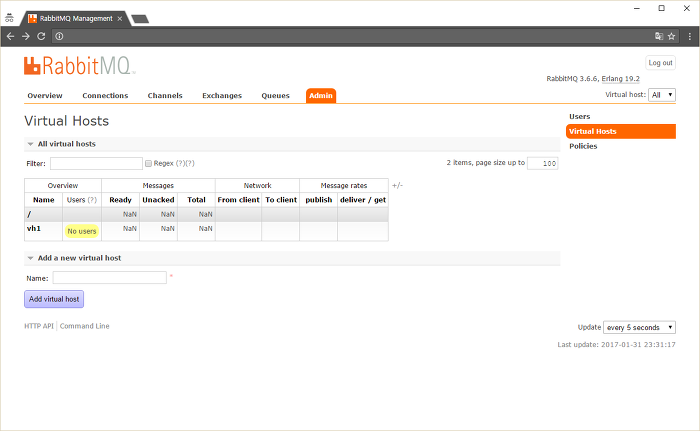
Task: Toggle table columns with the +/- control
Action: [x=397, y=185]
